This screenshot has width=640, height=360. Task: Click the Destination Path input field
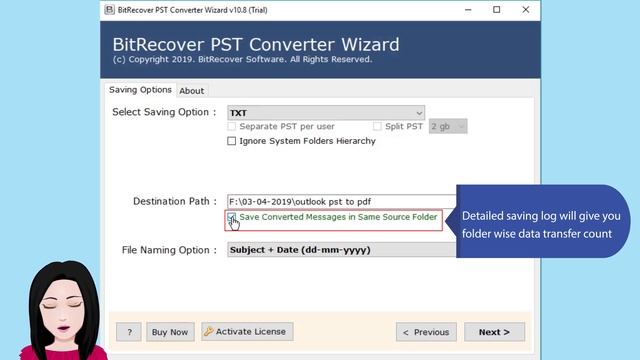click(x=342, y=201)
